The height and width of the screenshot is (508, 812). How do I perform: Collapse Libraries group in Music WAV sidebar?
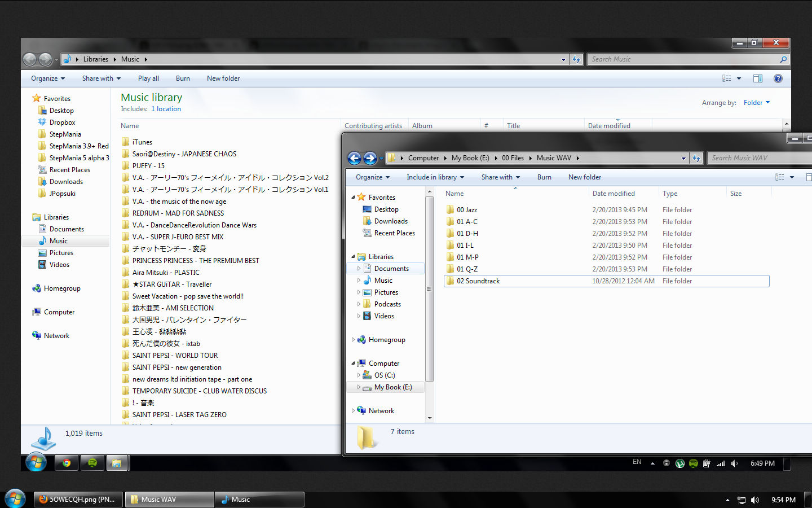354,257
